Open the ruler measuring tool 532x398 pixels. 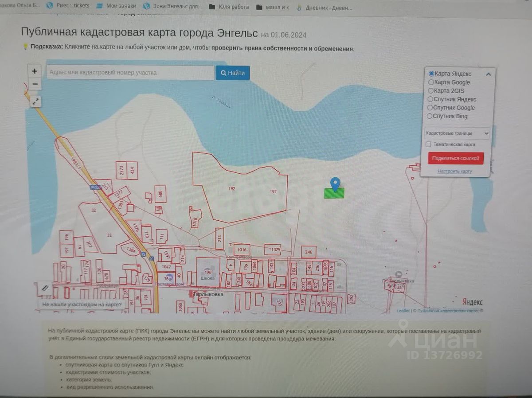click(45, 288)
